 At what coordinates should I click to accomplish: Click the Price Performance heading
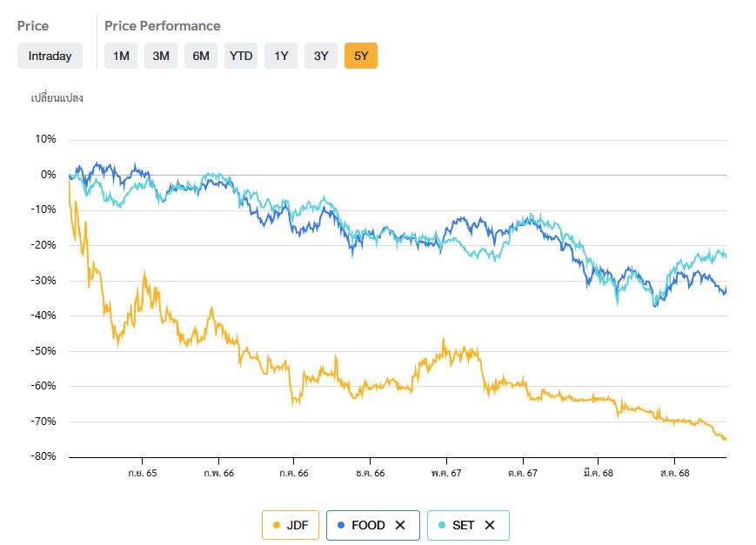tap(163, 26)
